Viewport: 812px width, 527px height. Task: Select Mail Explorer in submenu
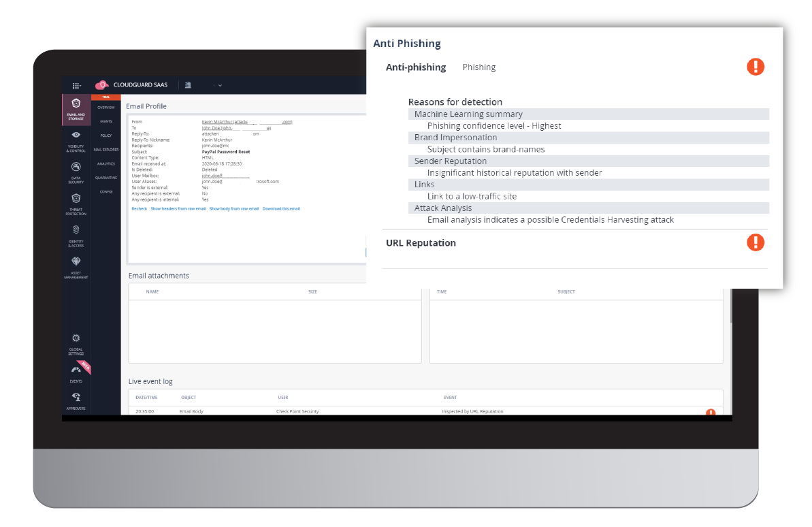click(106, 149)
